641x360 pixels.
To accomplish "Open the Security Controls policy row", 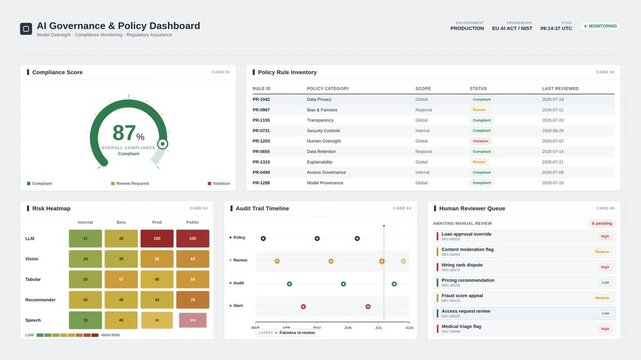I will 433,131.
